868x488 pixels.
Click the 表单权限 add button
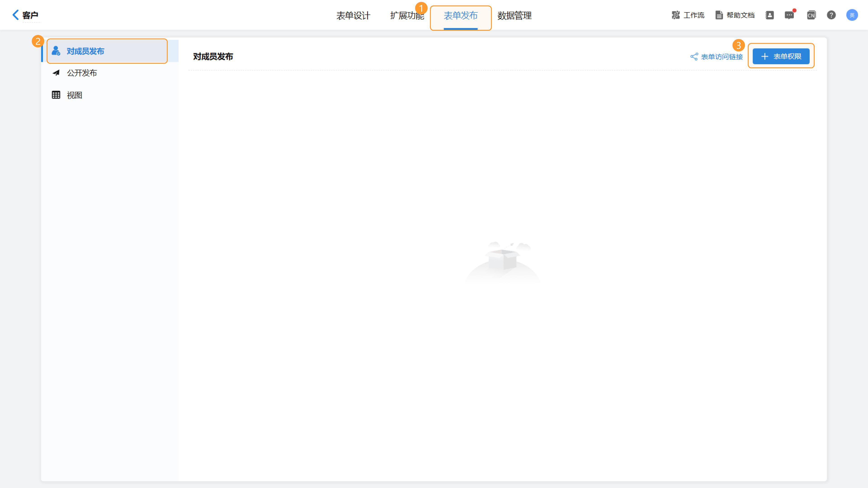781,56
